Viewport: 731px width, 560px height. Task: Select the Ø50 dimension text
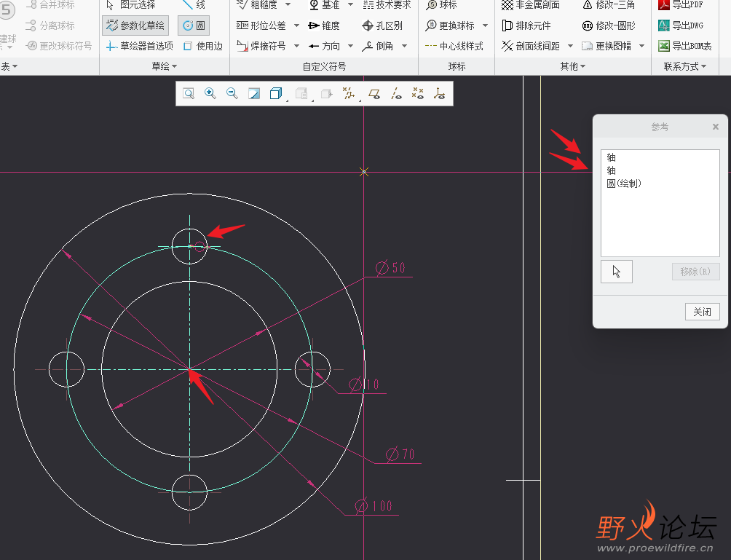tap(391, 268)
